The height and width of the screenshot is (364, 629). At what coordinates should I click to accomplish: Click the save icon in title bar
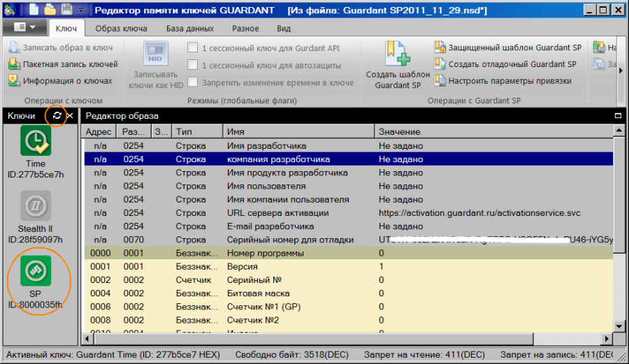pyautogui.click(x=66, y=10)
